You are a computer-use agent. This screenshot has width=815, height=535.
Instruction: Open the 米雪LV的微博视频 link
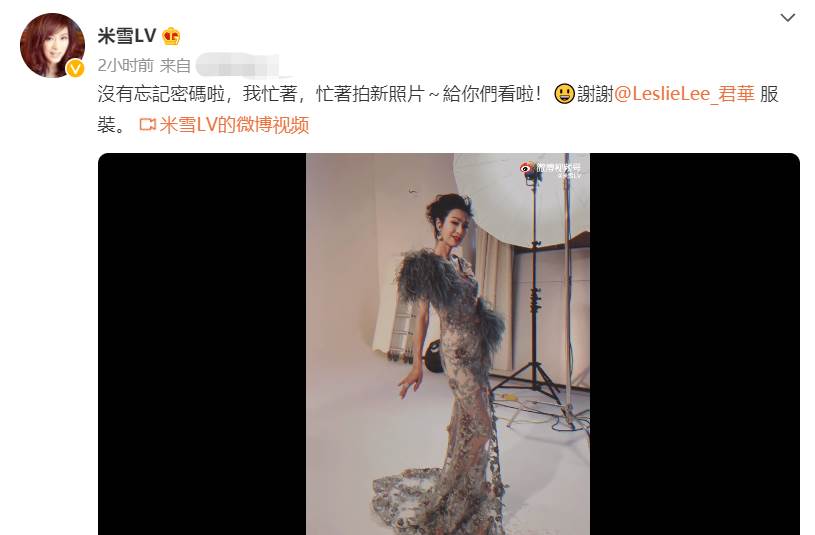[x=234, y=125]
